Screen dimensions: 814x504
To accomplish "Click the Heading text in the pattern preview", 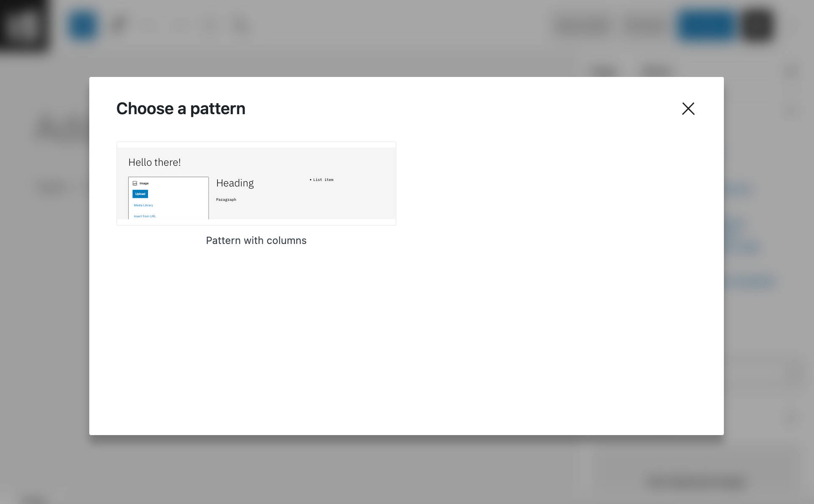I will [235, 183].
